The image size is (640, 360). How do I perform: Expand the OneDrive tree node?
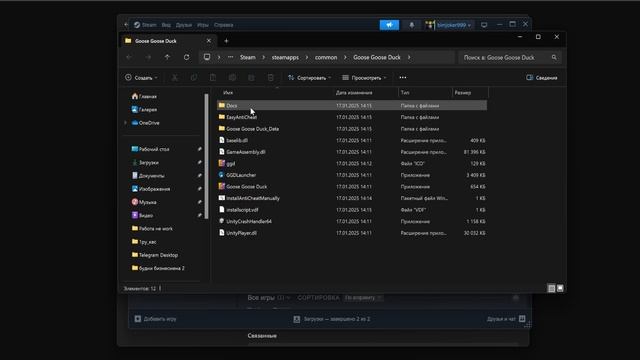(126, 123)
